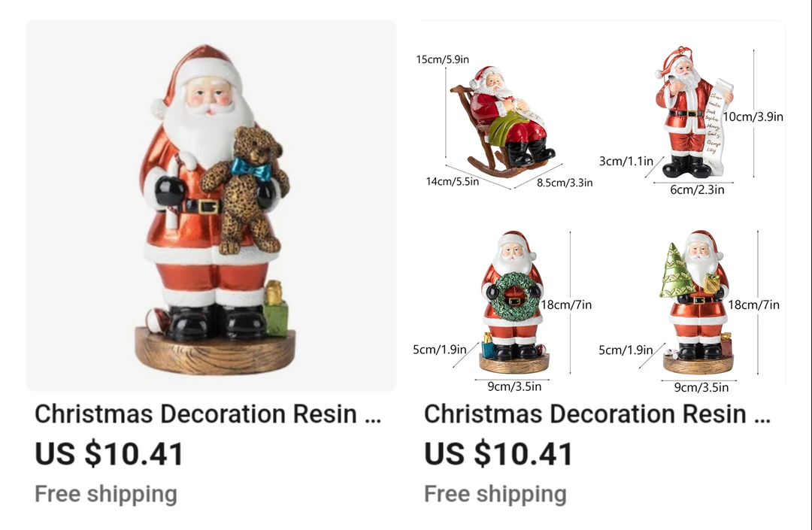Click the 3cm/1.1in depth label
This screenshot has width=812, height=530.
(x=626, y=162)
